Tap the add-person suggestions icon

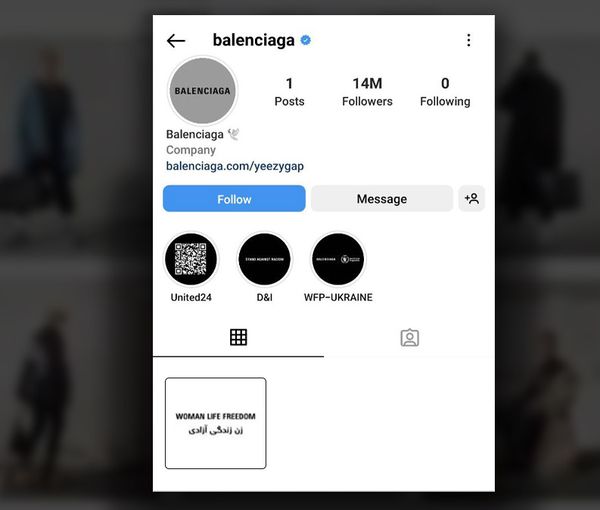471,199
